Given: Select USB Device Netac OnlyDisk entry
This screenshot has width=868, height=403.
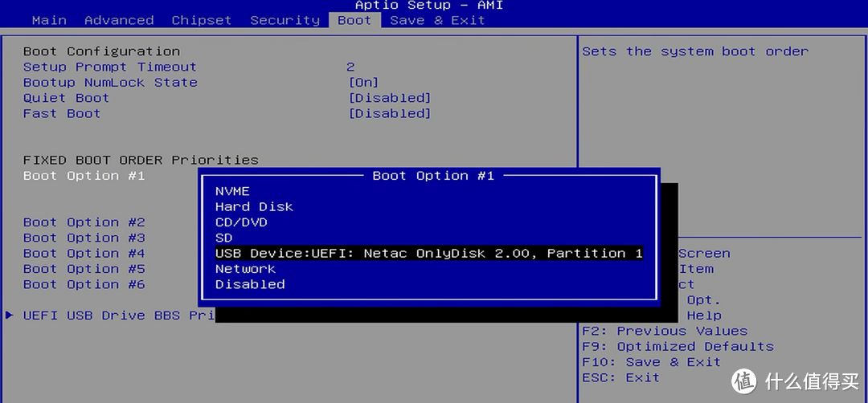Looking at the screenshot, I should click(429, 253).
